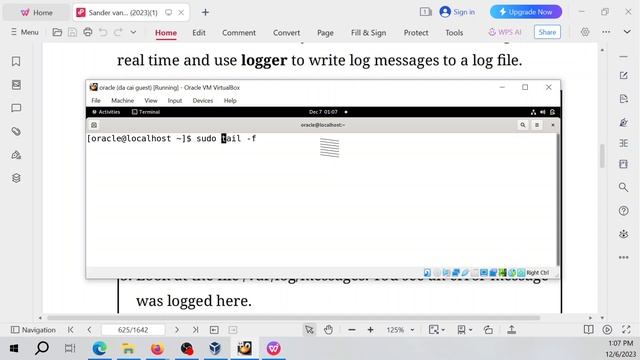The width and height of the screenshot is (640, 360).
Task: Select the Edit ribbon tab
Action: 199,33
